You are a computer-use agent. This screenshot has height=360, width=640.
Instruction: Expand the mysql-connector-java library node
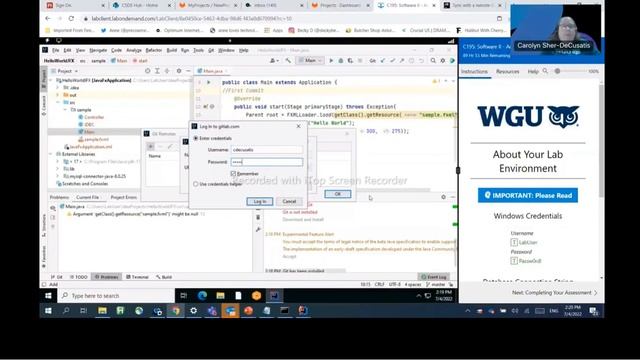coord(58,176)
